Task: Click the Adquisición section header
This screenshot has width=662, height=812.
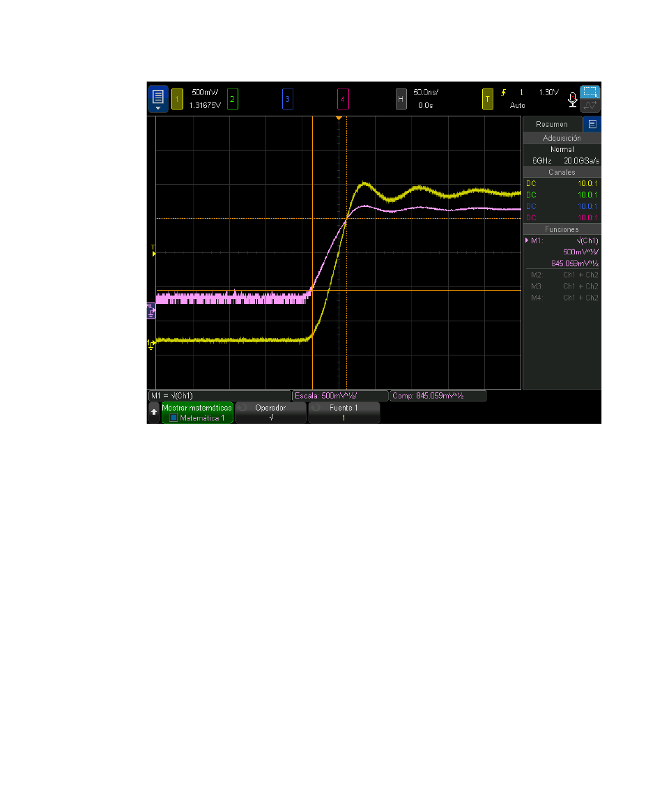Action: click(562, 138)
